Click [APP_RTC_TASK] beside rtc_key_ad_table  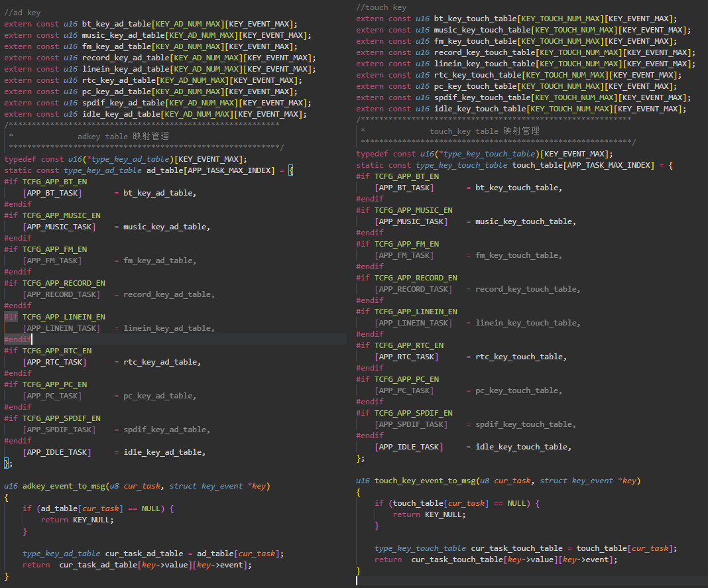pos(54,362)
